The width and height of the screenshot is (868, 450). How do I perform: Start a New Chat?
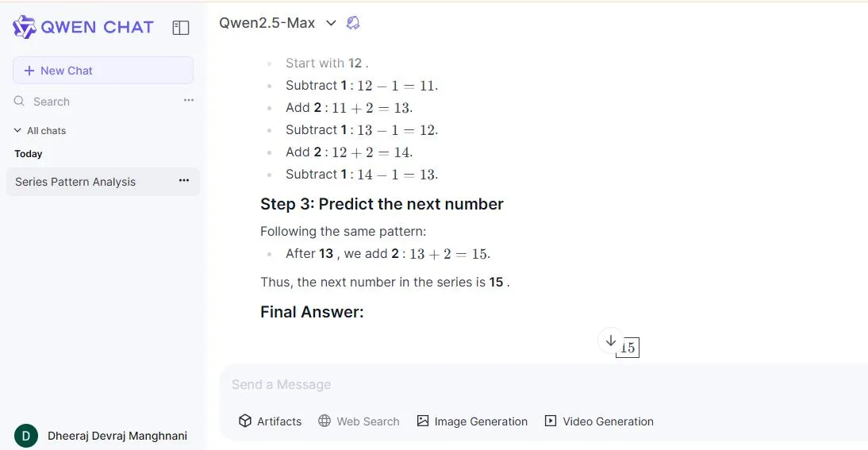[x=103, y=71]
